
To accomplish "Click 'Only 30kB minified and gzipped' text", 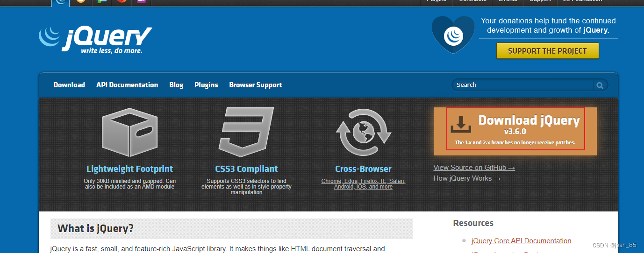I will (129, 184).
